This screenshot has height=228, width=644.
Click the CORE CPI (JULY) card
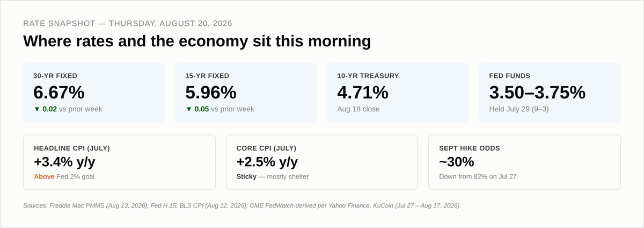[322, 162]
